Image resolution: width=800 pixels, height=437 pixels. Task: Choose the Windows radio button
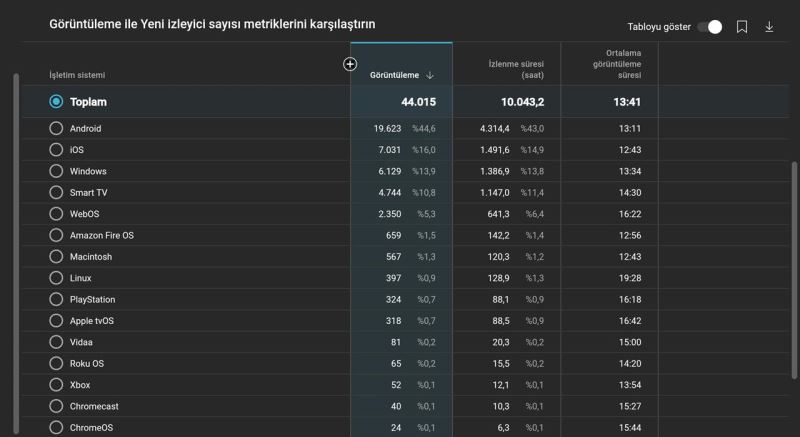pyautogui.click(x=56, y=171)
